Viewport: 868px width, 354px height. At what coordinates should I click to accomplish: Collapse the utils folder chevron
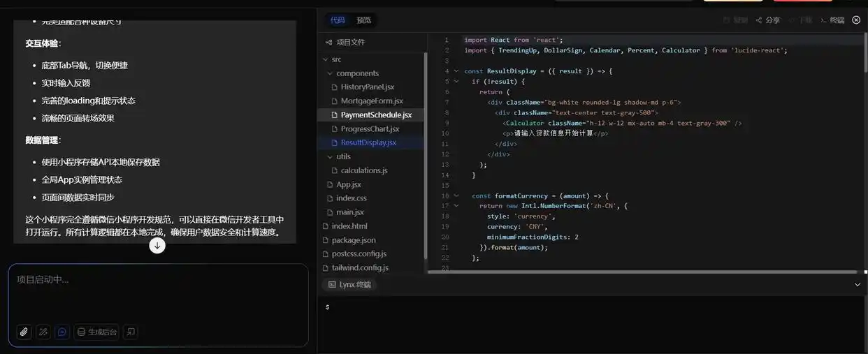330,156
